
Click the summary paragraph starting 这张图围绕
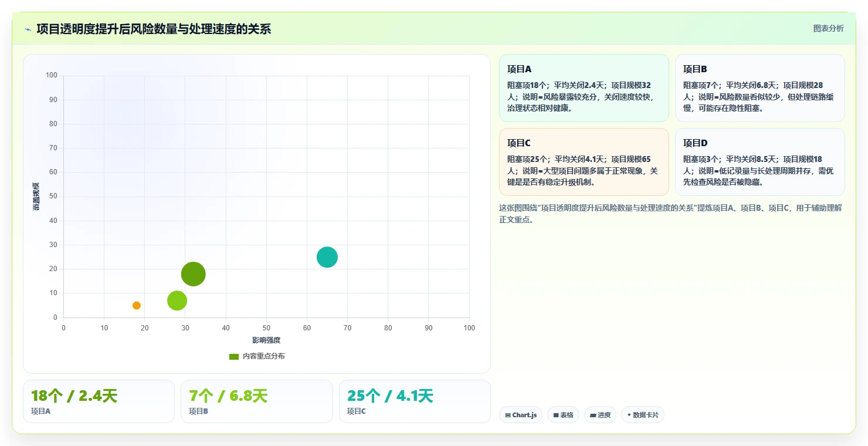click(670, 214)
